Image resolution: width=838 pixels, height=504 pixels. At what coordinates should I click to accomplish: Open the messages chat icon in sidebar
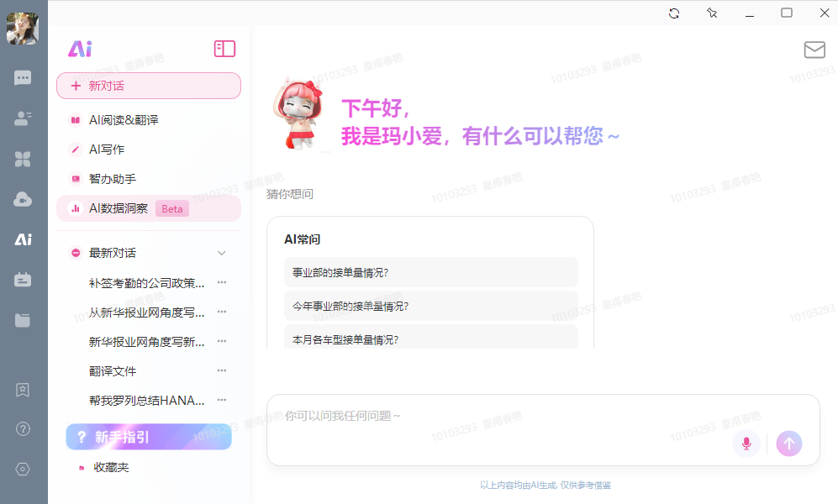[x=23, y=78]
